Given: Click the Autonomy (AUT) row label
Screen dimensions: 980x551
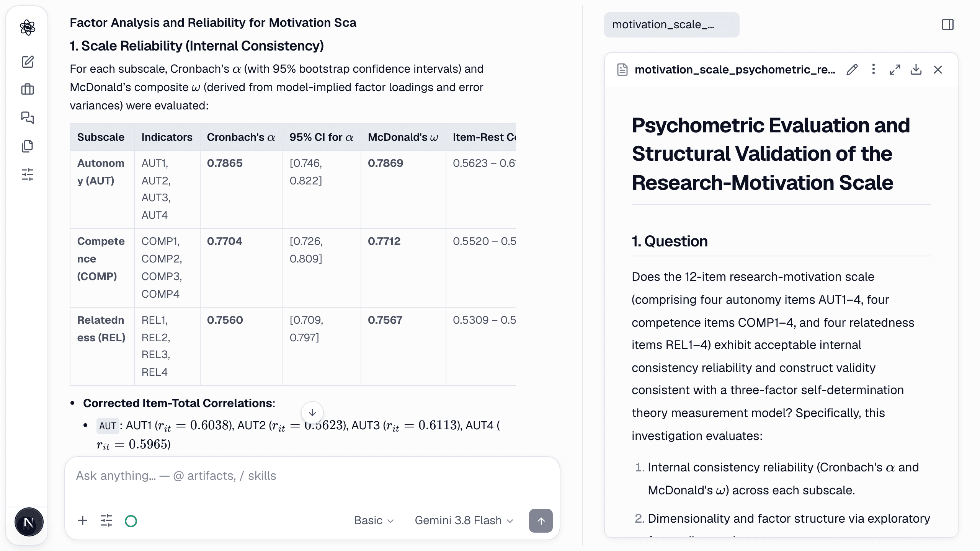Looking at the screenshot, I should point(101,172).
